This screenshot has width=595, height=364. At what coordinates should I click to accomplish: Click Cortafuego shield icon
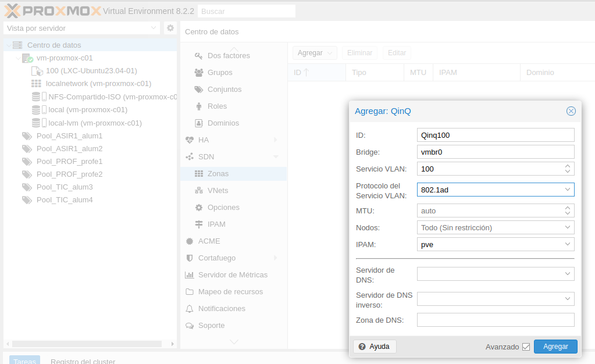click(x=190, y=258)
